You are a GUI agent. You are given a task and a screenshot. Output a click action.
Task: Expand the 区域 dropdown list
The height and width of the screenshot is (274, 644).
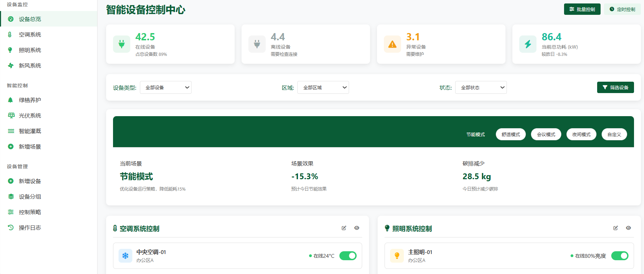pos(323,88)
